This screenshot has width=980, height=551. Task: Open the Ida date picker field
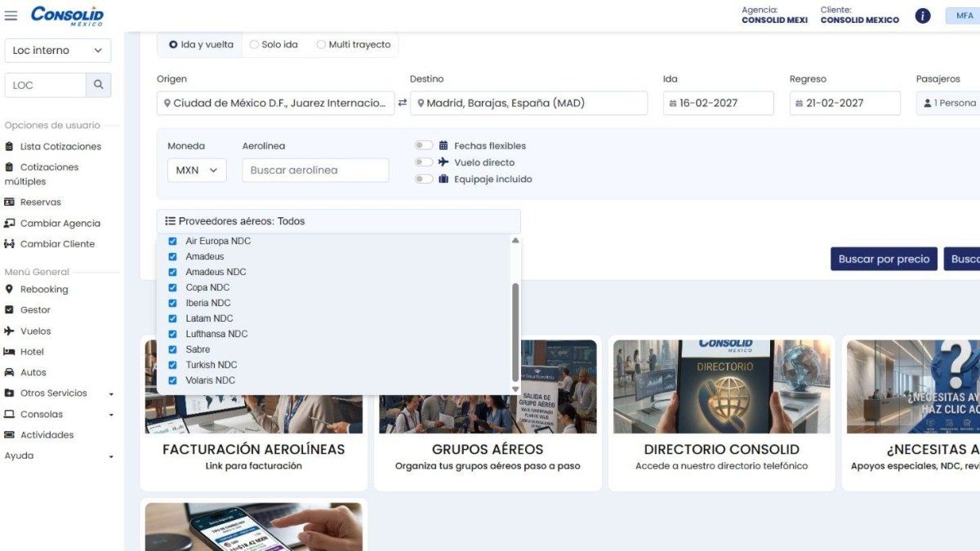[x=719, y=103]
